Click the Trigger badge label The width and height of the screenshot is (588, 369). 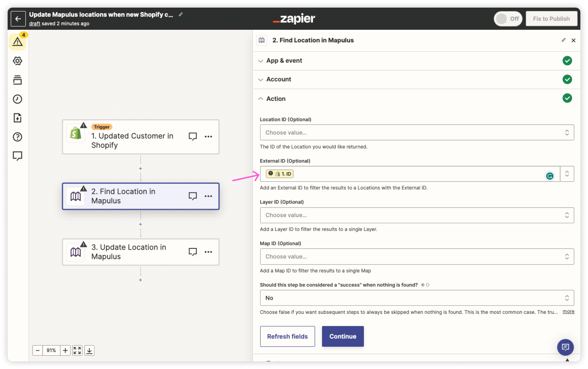tap(102, 127)
